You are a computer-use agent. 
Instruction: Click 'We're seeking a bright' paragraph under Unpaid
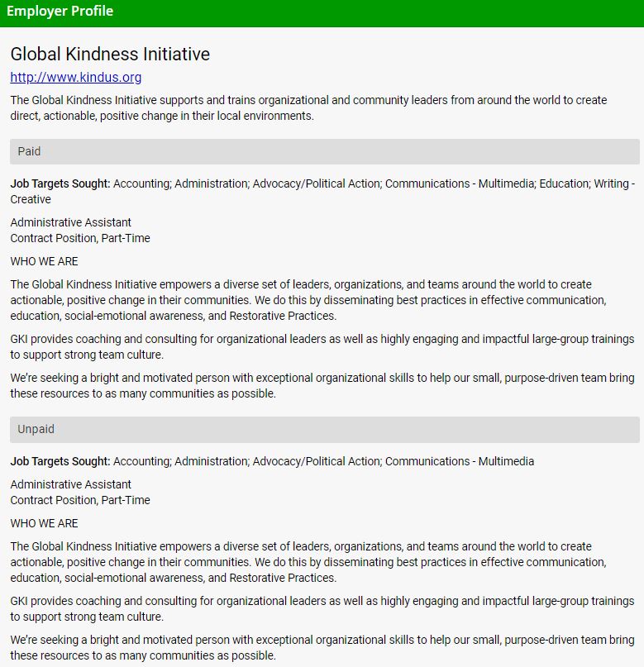322,648
